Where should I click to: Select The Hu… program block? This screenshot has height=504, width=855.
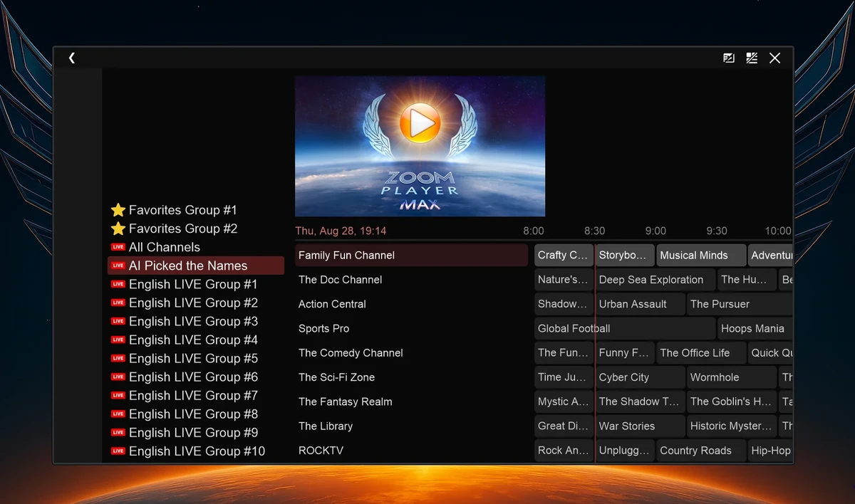747,280
